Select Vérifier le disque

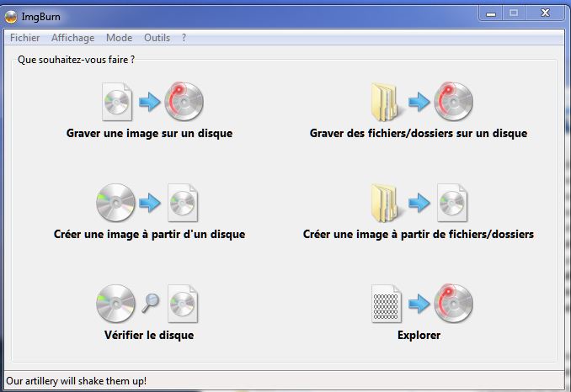tap(149, 335)
